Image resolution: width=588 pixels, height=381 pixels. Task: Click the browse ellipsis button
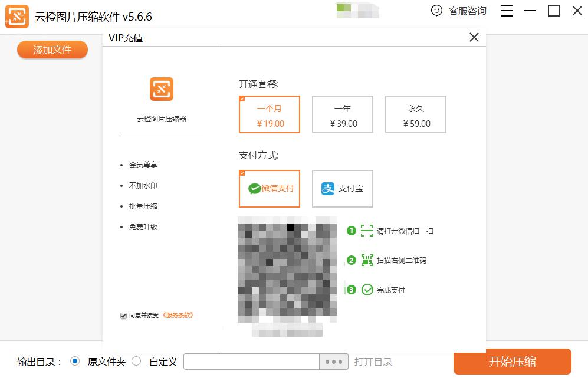point(334,362)
